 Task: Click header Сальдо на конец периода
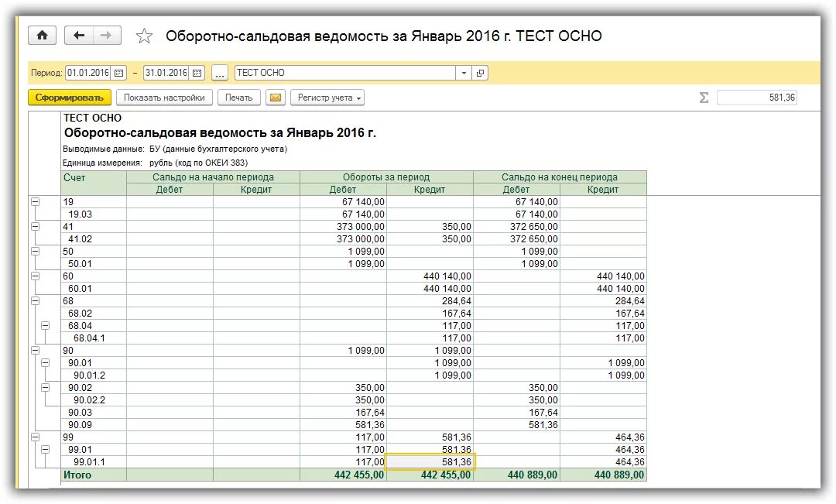click(x=560, y=177)
